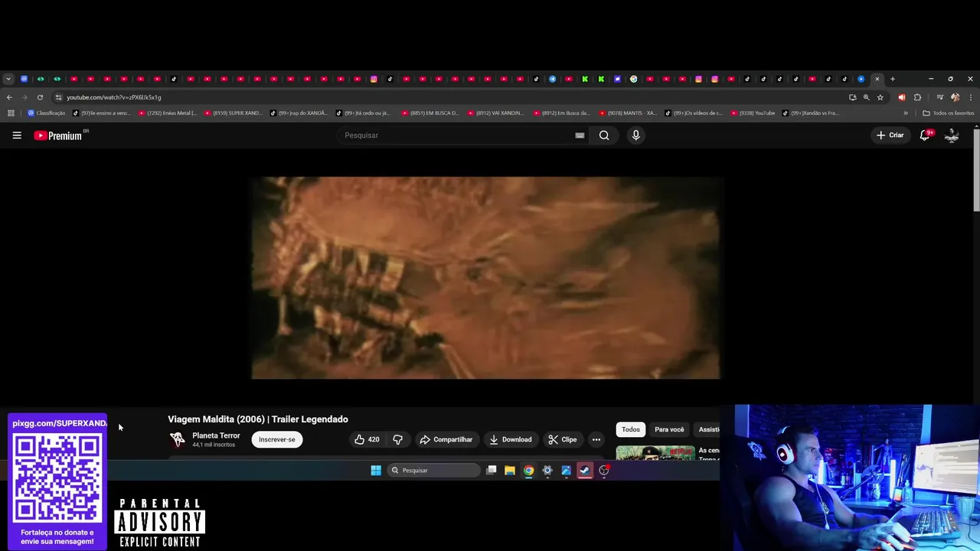Open Task View on the taskbar

(x=492, y=471)
